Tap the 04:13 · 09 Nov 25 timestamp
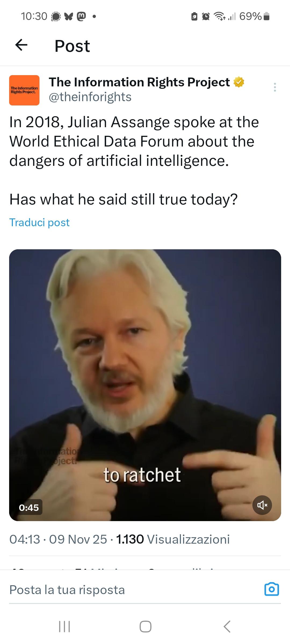 (58, 539)
